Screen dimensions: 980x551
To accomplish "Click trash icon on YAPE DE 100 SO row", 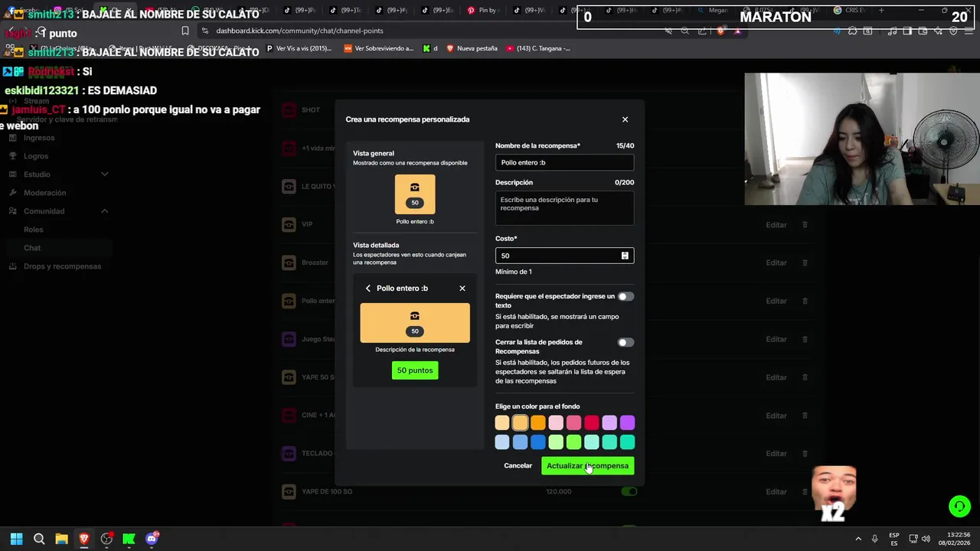I will [805, 491].
